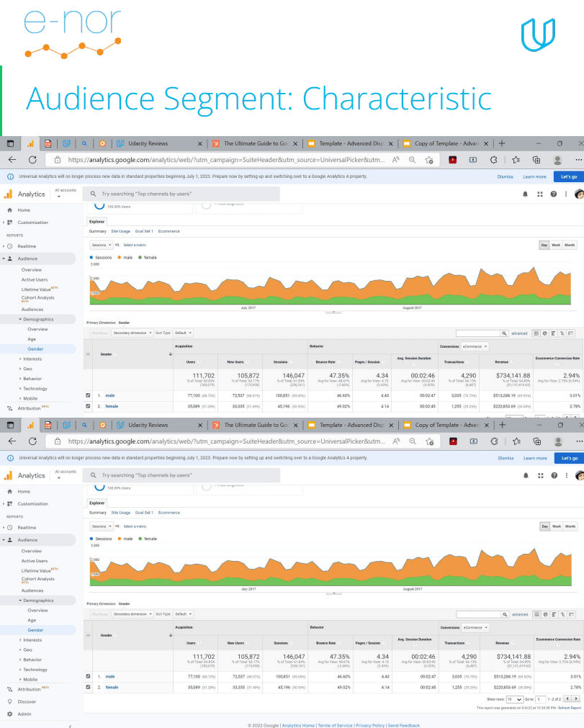Run the table search magnifier in the upper window

pyautogui.click(x=504, y=333)
